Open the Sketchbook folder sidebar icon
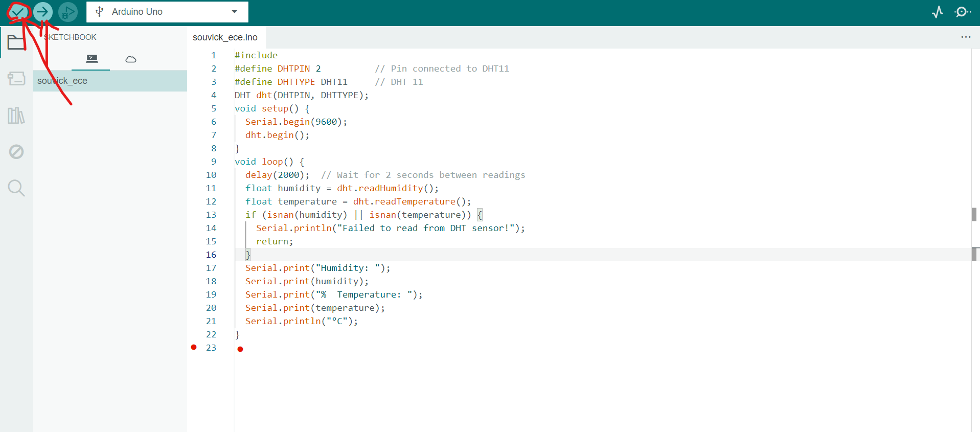 click(x=16, y=42)
